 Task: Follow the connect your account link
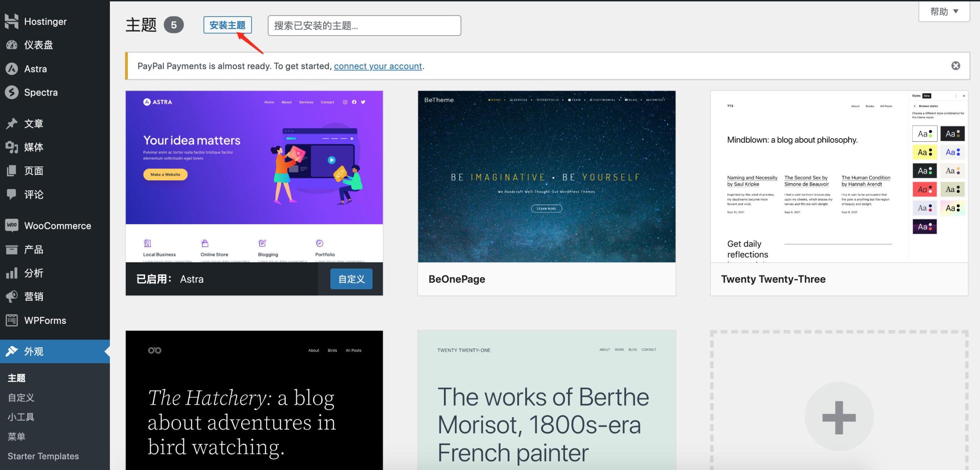(377, 66)
